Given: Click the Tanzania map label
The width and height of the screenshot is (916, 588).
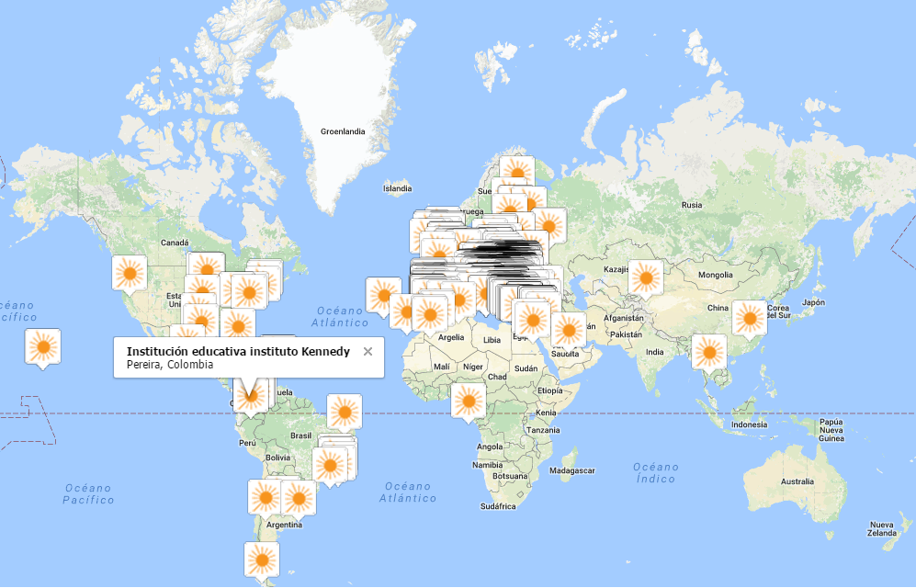Looking at the screenshot, I should point(543,430).
